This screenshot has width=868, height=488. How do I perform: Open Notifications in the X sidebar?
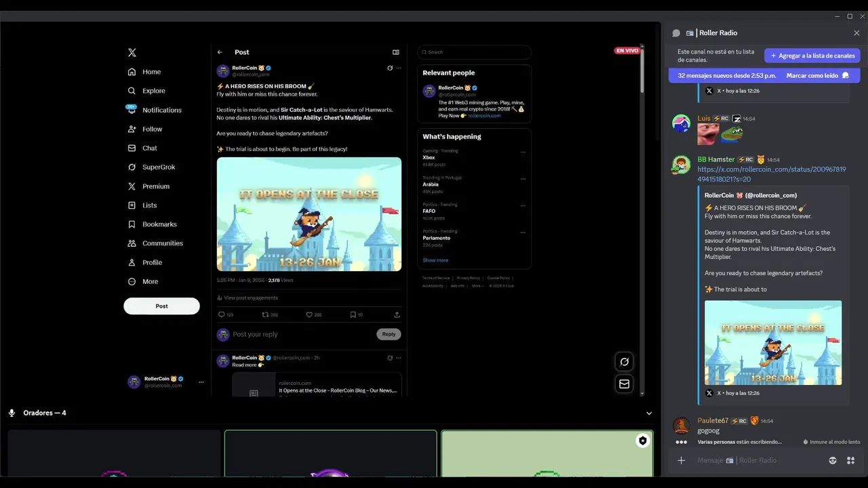tap(155, 110)
